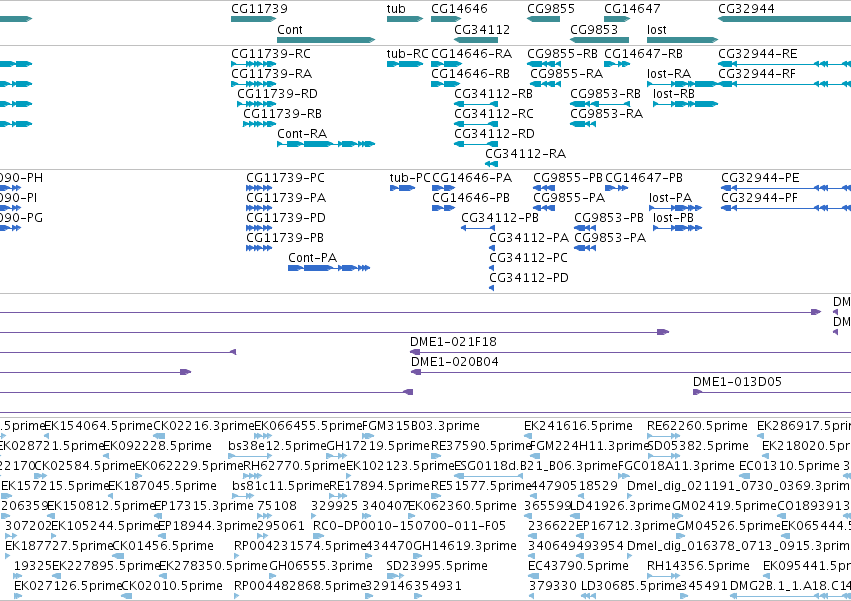Select the lost gene bar
Viewport: 851px width, 601px height.
(682, 40)
